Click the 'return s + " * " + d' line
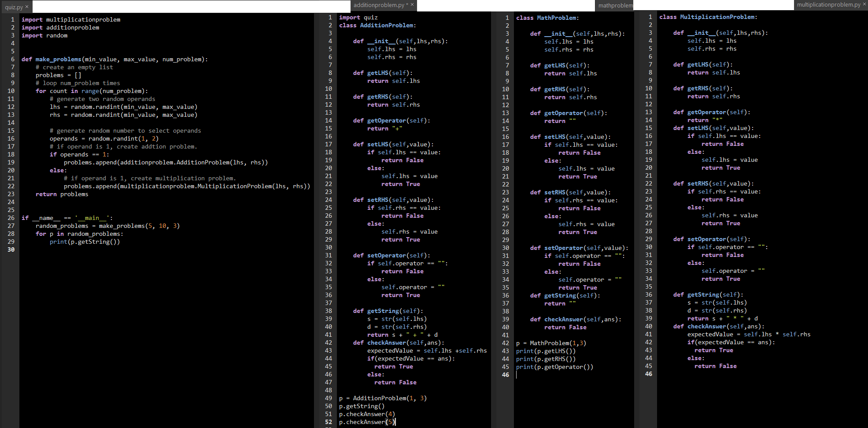Screen dimensions: 868x428 pos(723,318)
